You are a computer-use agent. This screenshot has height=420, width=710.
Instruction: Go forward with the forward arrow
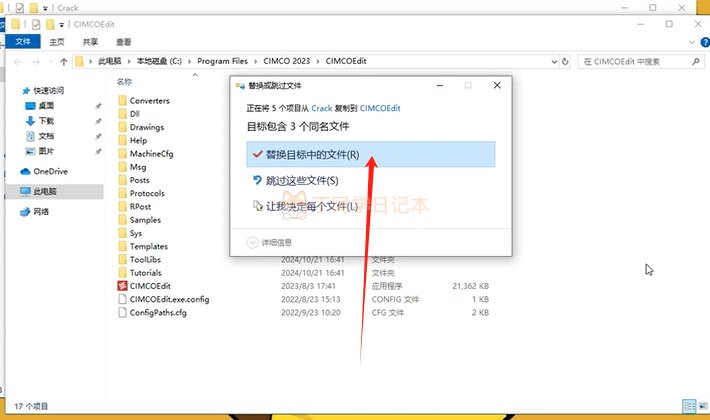(x=36, y=62)
